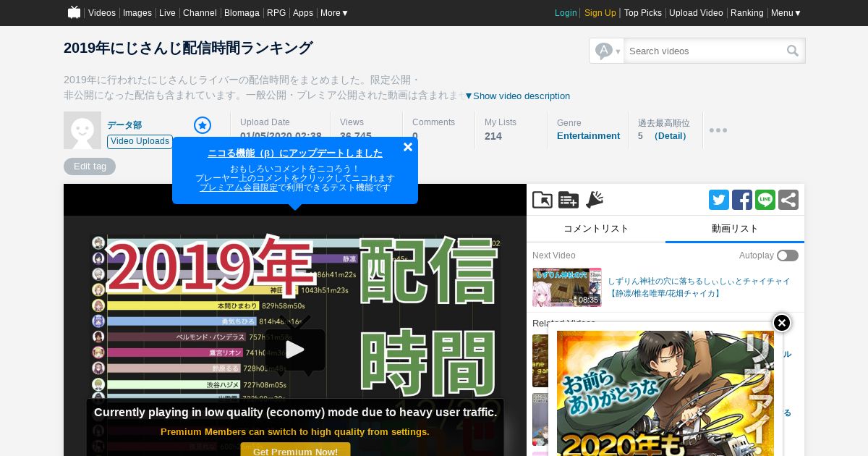Open the Channel section
Image resolution: width=868 pixels, height=456 pixels.
point(200,13)
